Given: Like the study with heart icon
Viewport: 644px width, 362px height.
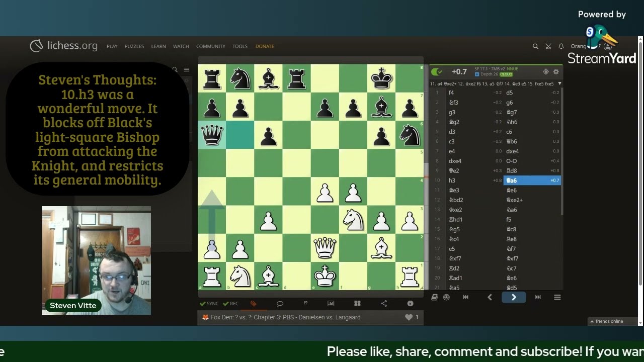Looking at the screenshot, I should point(409,317).
